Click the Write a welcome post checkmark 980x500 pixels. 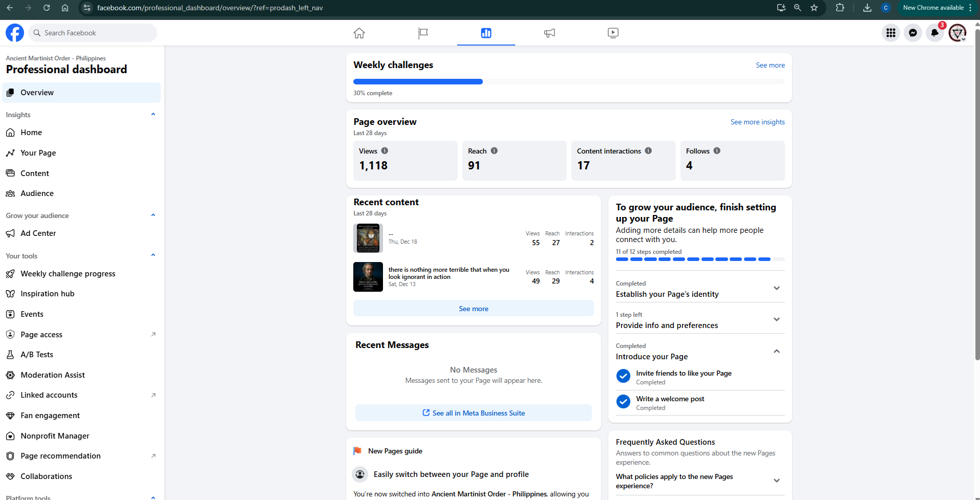tap(623, 402)
